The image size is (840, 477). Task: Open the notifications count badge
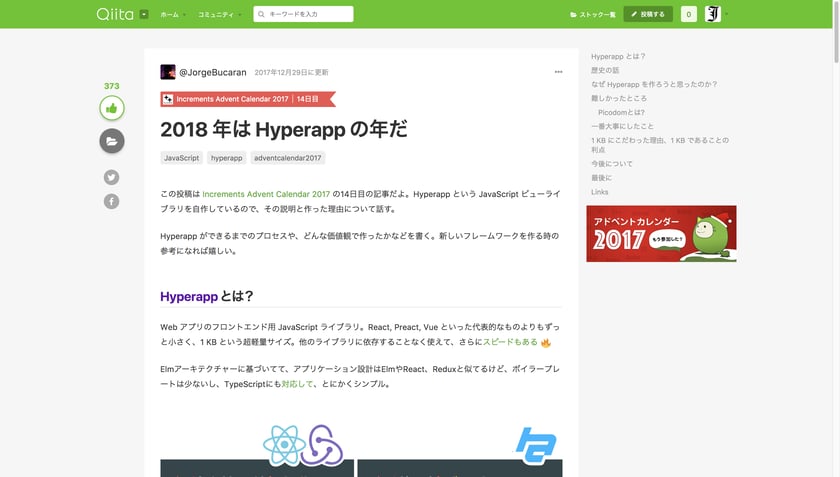688,14
